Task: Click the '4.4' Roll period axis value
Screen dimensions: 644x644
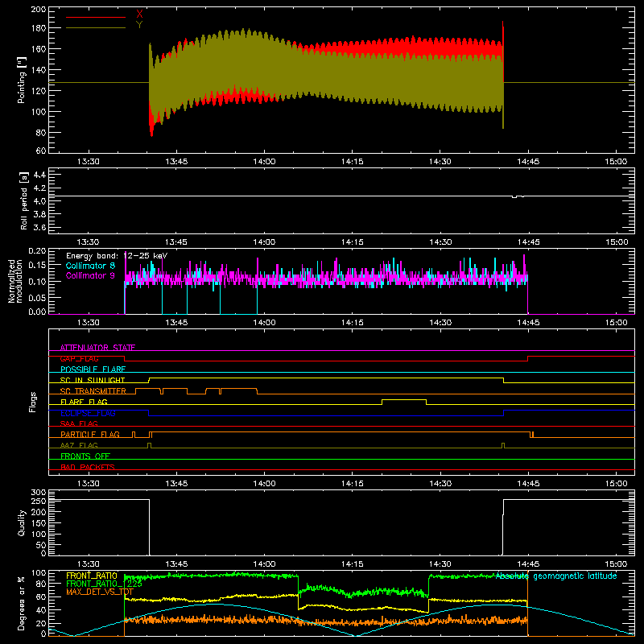Action: (39, 175)
